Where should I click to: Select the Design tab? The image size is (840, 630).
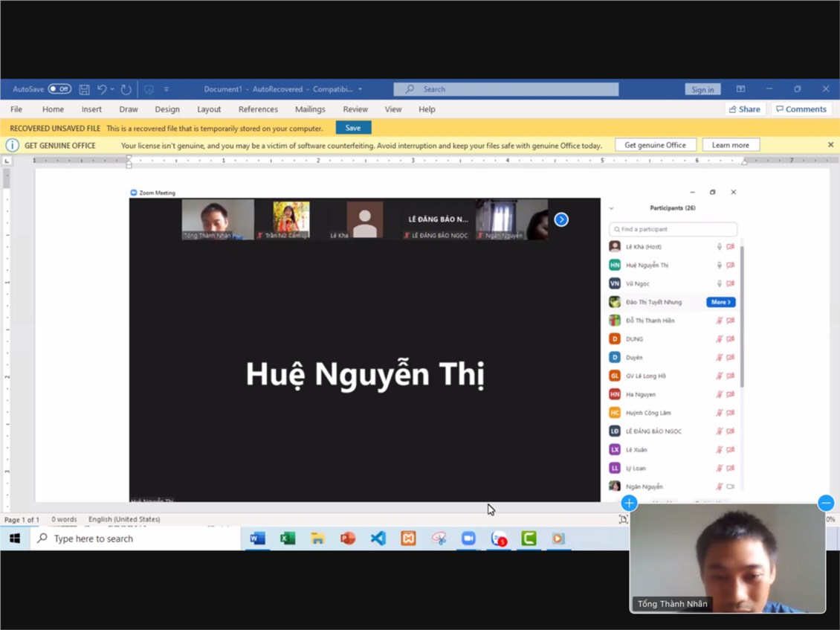click(167, 109)
